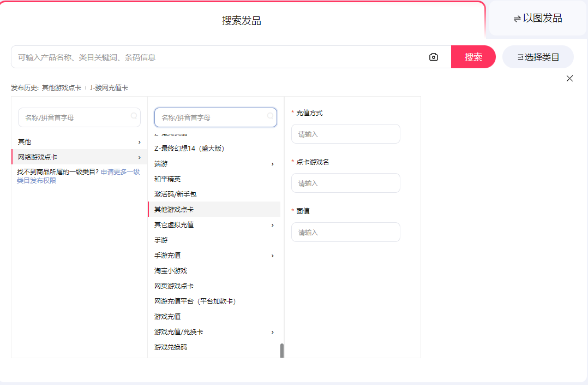Select 和平精英 in category list
The image size is (588, 385).
167,179
